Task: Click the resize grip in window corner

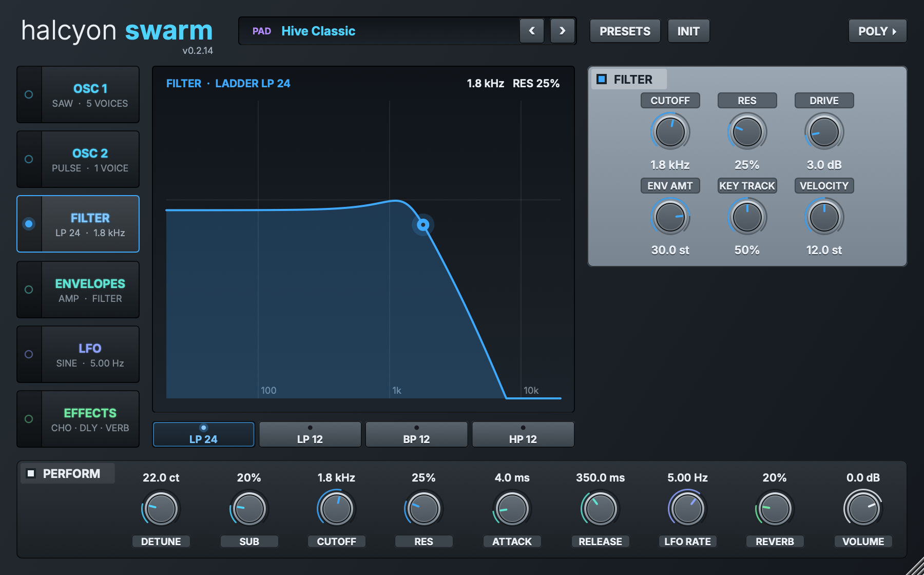Action: (x=916, y=567)
